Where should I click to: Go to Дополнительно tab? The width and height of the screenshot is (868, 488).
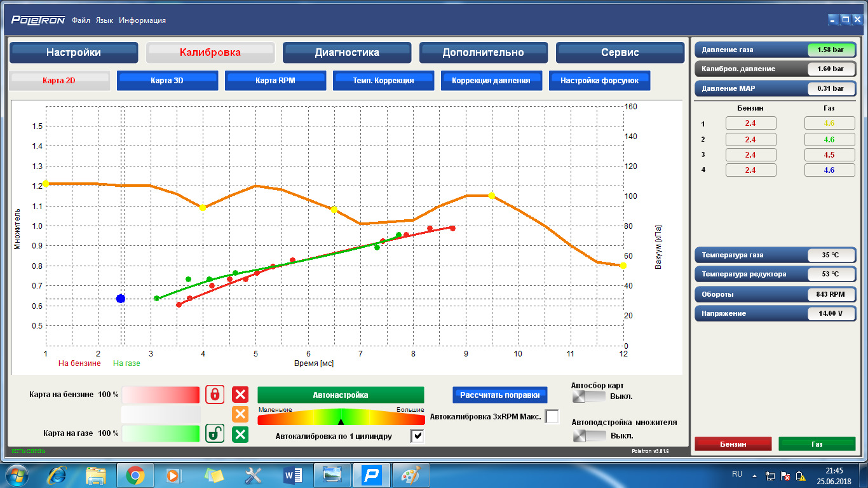click(x=484, y=53)
